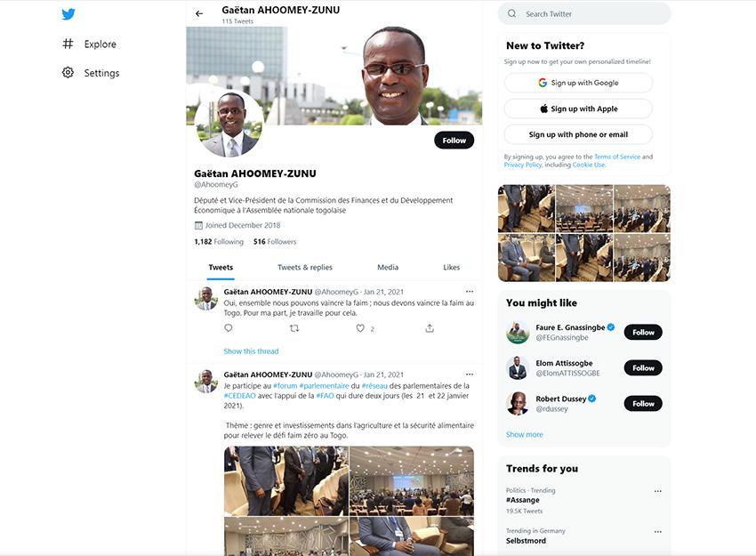Open the Likes tab
The image size is (756, 556).
[451, 267]
